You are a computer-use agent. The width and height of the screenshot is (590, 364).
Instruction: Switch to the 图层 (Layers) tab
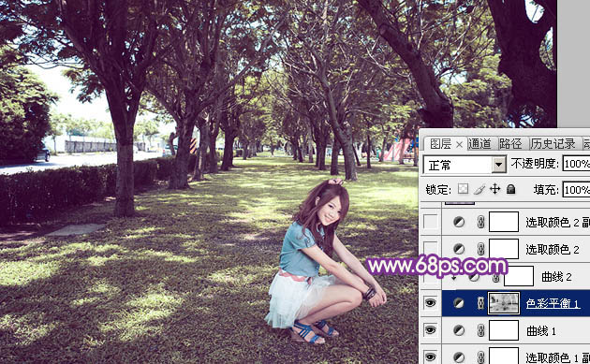click(440, 144)
